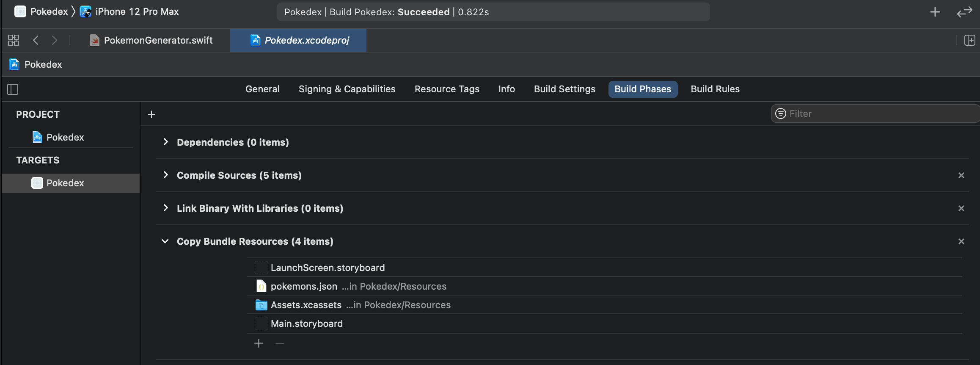Expand the Dependencies section
This screenshot has width=980, height=365.
click(166, 142)
